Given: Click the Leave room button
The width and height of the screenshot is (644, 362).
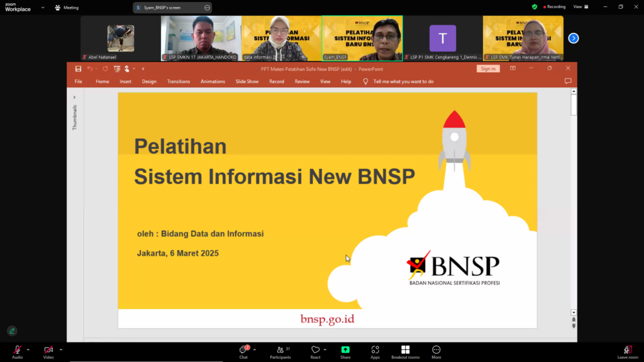Looking at the screenshot, I should 627,350.
